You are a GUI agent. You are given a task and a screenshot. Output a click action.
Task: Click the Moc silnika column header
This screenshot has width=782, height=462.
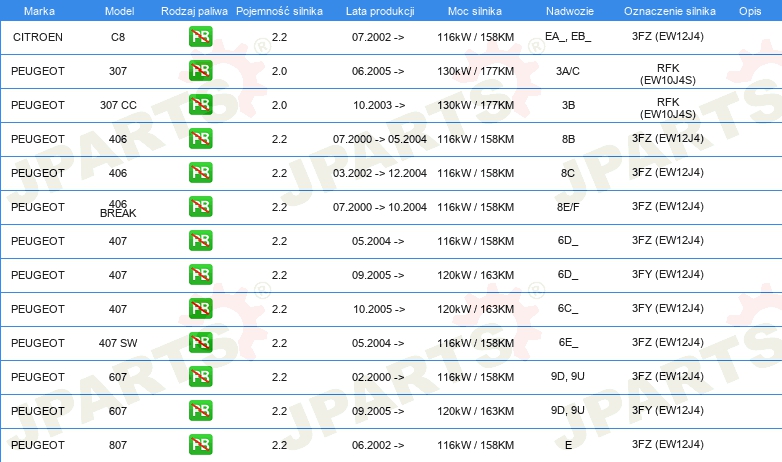coord(475,11)
